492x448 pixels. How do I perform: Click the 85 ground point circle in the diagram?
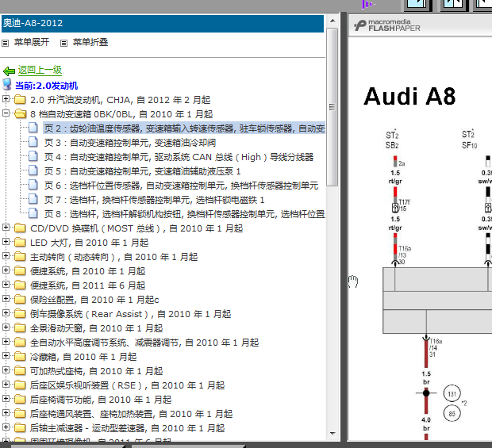[452, 414]
